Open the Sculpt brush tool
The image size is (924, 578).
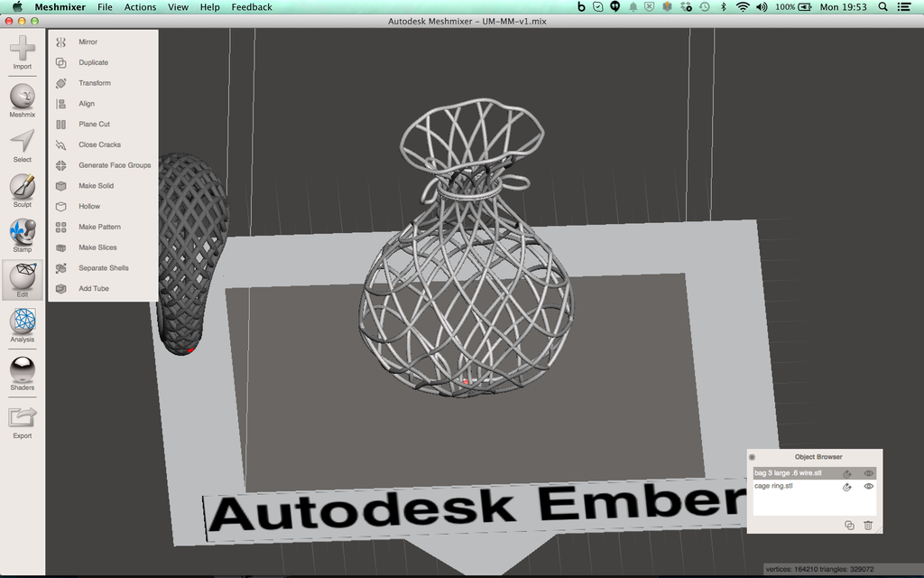coord(23,191)
